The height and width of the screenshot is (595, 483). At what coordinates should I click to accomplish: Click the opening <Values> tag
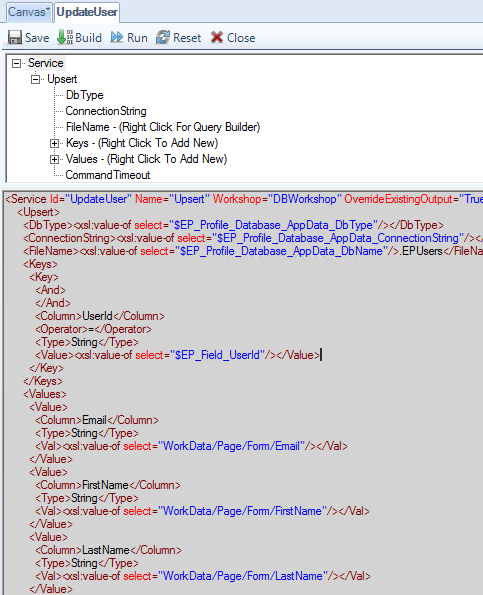45,394
